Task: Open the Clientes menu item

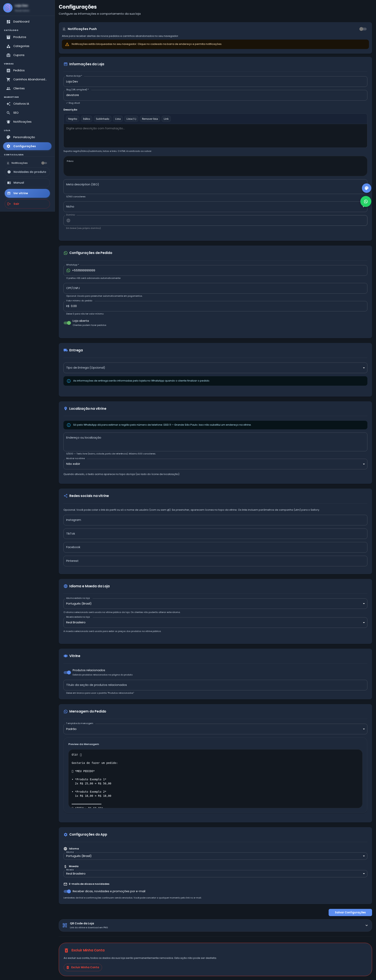Action: pos(27,89)
